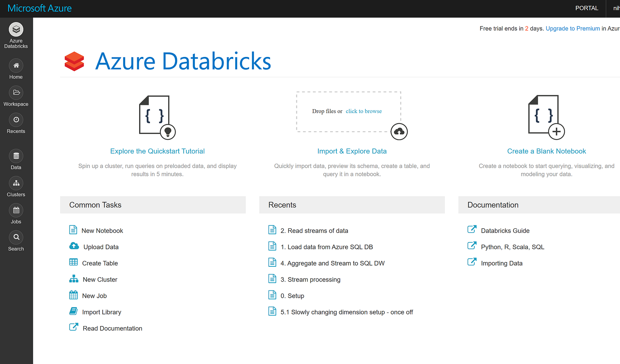Click the Create a Blank Notebook icon

click(x=546, y=117)
